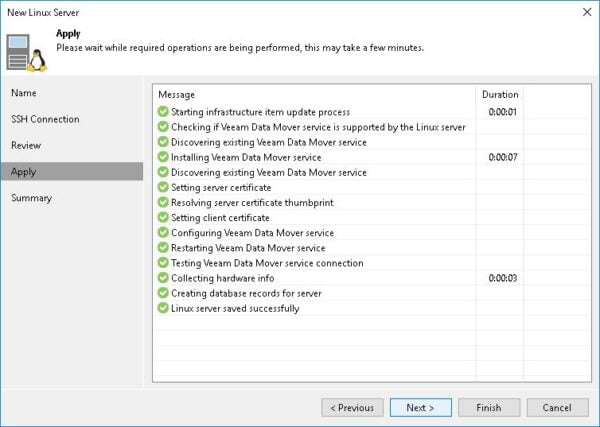Click green check beside Configuring Veeam Data Mover service
The height and width of the screenshot is (427, 600).
[x=163, y=233]
